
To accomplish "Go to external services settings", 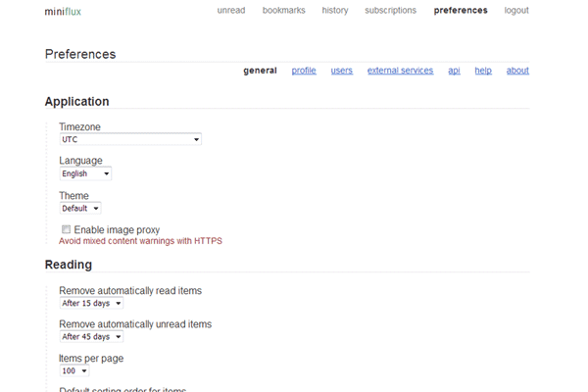I will coord(400,71).
